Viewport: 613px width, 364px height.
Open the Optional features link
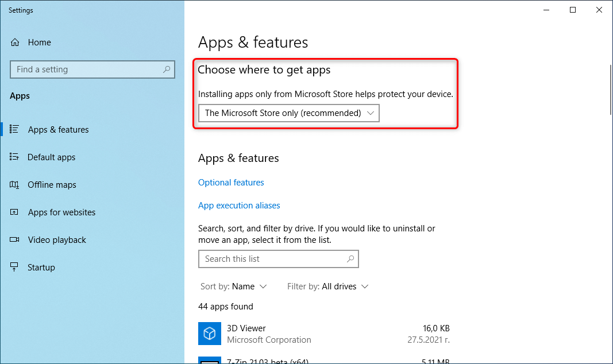[x=231, y=183]
